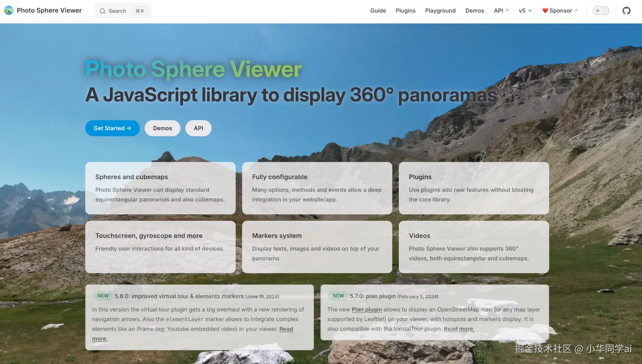The height and width of the screenshot is (364, 642).
Task: Click the search magnifier icon
Action: [102, 11]
